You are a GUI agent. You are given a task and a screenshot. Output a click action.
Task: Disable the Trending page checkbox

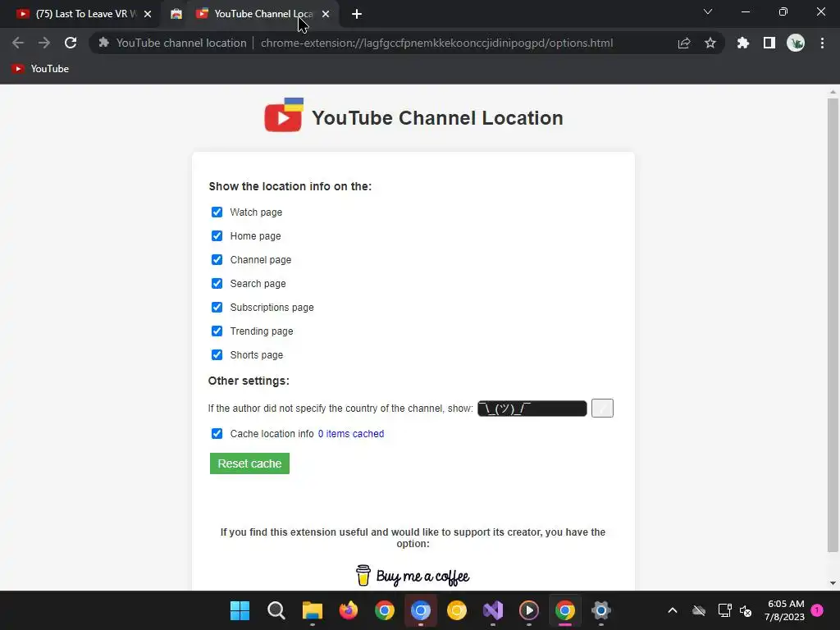[x=217, y=331]
